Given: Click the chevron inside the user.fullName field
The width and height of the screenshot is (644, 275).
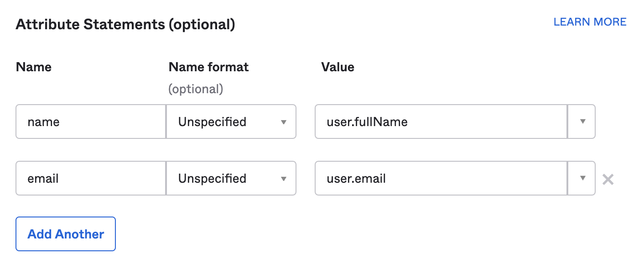Looking at the screenshot, I should [582, 122].
